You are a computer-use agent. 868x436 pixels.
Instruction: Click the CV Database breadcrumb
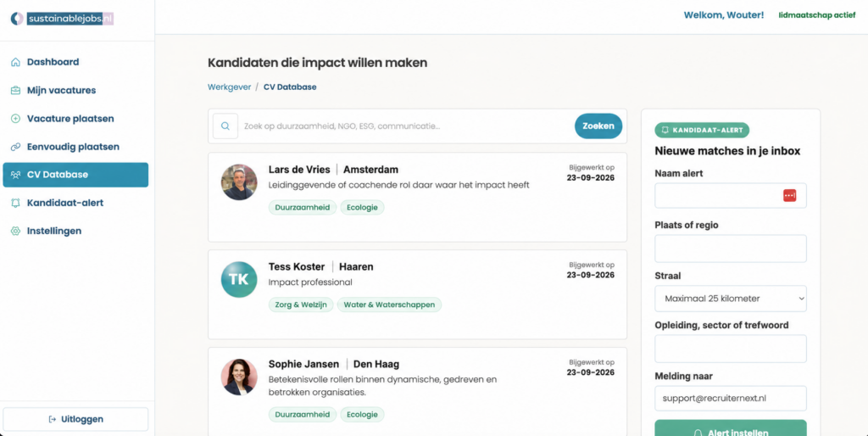click(x=290, y=87)
